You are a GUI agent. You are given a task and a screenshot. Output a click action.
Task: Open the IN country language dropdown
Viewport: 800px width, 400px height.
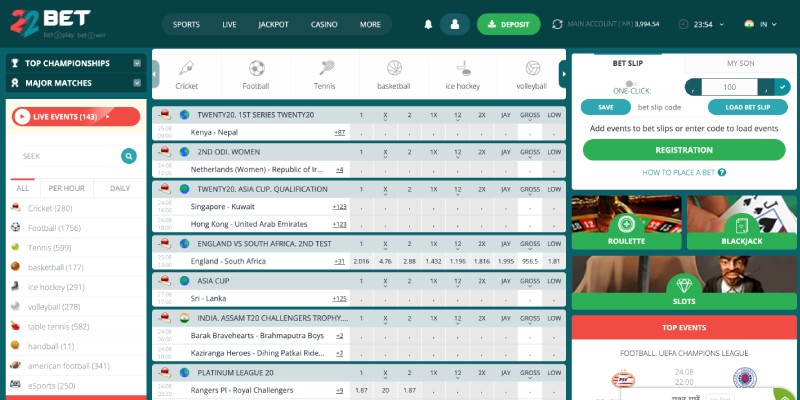coord(760,24)
